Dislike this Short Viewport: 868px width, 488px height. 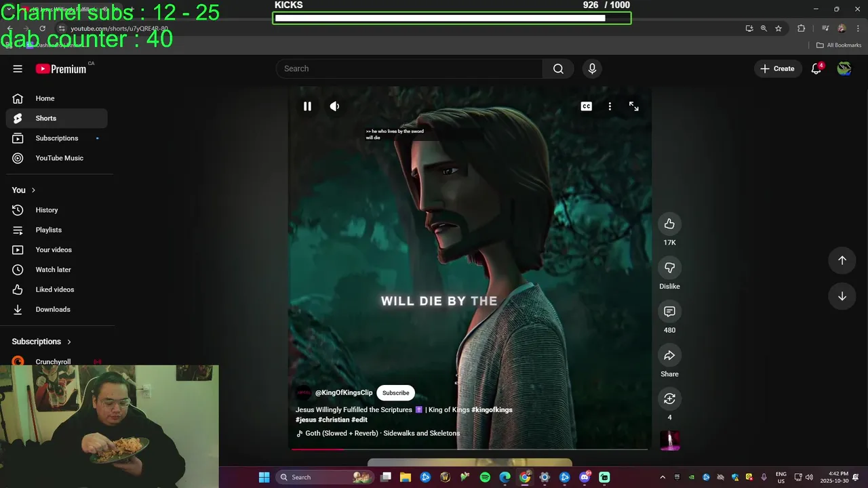tap(669, 268)
